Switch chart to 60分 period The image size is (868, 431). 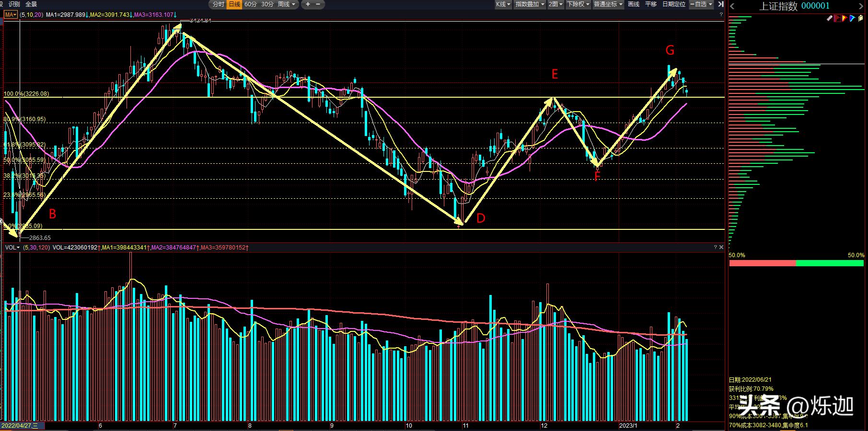[x=250, y=4]
